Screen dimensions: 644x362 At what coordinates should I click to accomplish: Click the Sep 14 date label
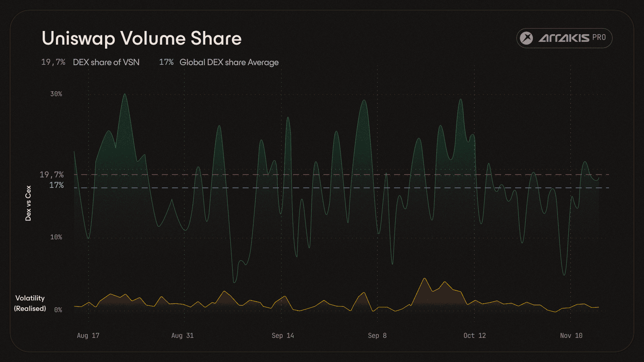click(283, 335)
